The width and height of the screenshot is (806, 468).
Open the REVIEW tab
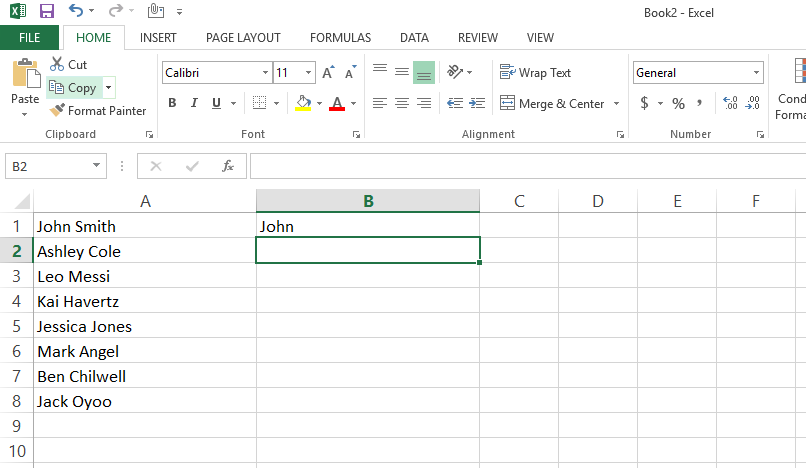pos(478,38)
